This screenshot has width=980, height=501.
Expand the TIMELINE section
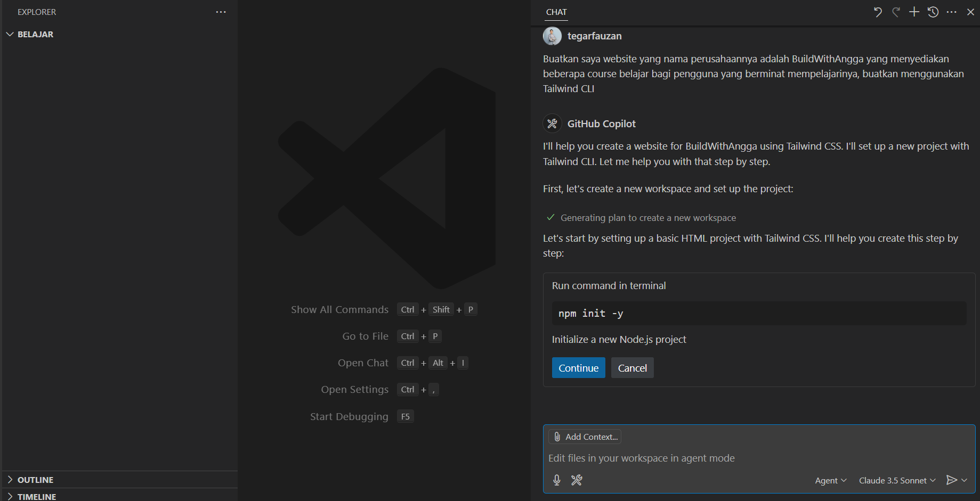120,496
